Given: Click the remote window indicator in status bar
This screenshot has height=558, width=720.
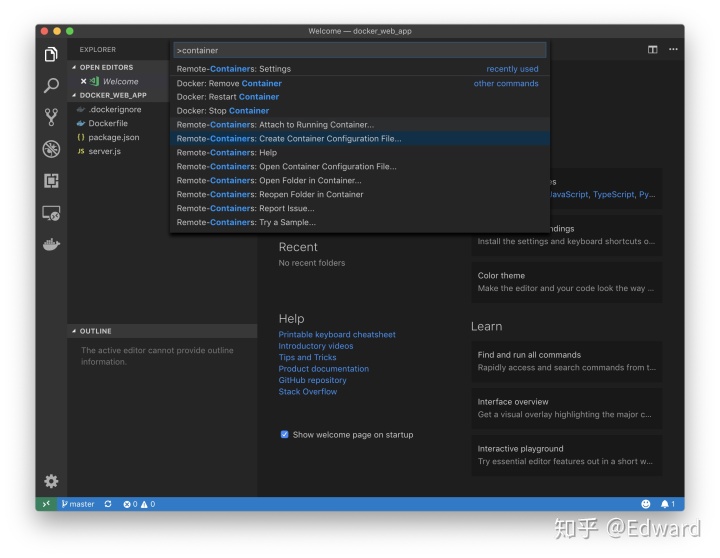Looking at the screenshot, I should tap(46, 504).
